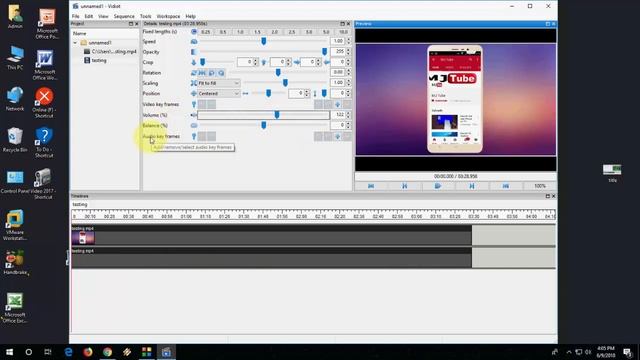
Task: Set fixed length to 5.0 seconds
Action: point(326,32)
